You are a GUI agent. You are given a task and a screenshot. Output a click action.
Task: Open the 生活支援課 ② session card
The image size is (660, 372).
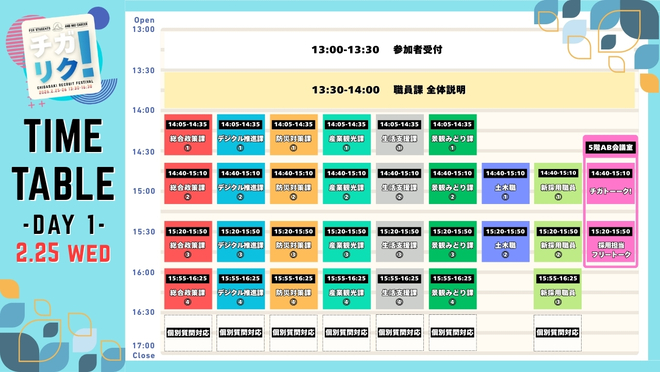(x=399, y=183)
